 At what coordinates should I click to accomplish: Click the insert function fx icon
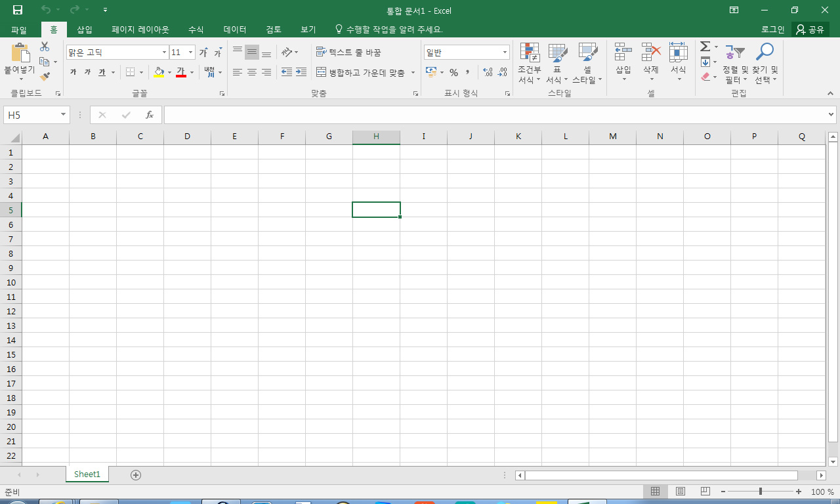click(x=150, y=115)
